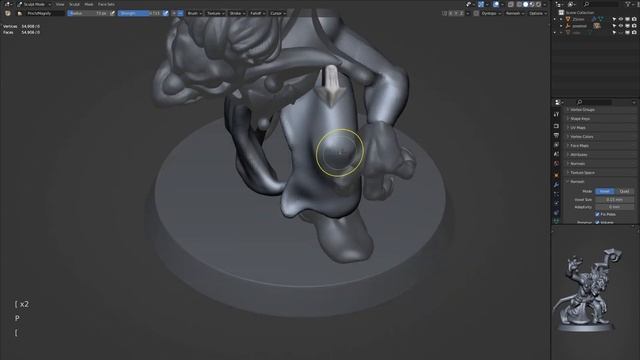Open the Object properties tab
The image size is (640, 360).
click(x=556, y=175)
